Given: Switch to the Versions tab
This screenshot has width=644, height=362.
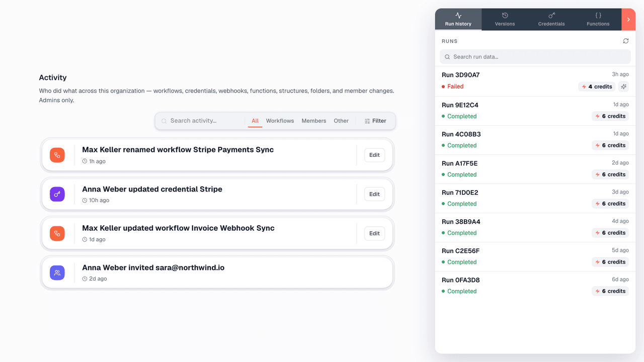Looking at the screenshot, I should point(505,19).
